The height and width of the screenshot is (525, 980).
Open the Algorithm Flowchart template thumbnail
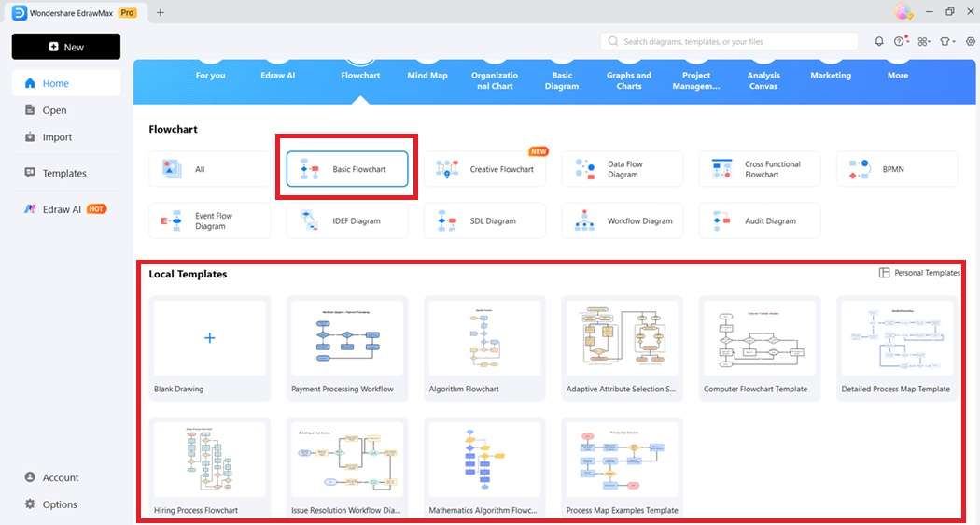(x=484, y=338)
